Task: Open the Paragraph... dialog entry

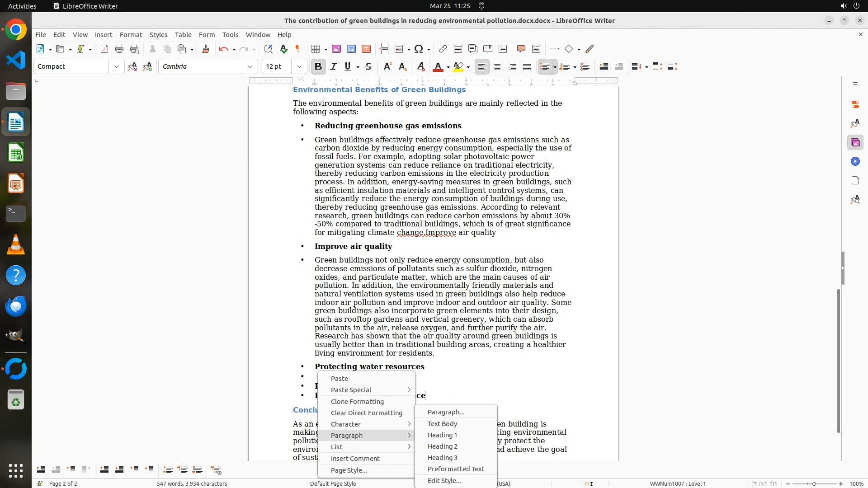Action: point(446,412)
